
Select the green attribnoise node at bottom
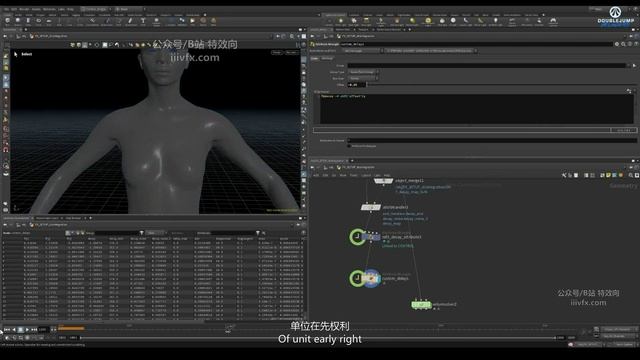(421, 304)
